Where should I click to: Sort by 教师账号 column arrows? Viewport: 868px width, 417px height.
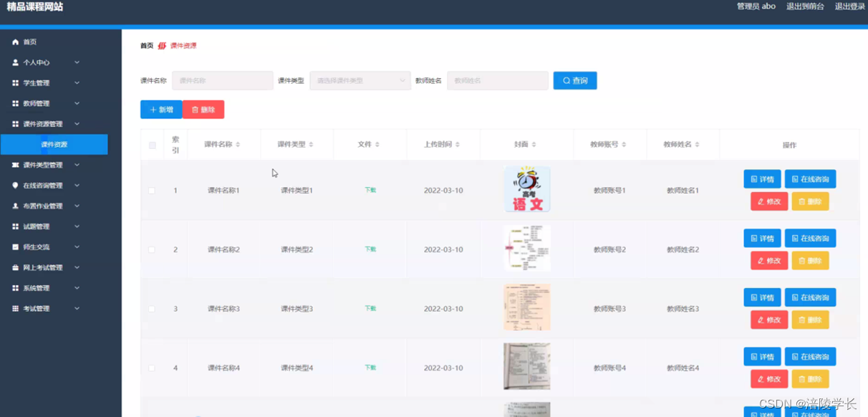click(x=624, y=145)
